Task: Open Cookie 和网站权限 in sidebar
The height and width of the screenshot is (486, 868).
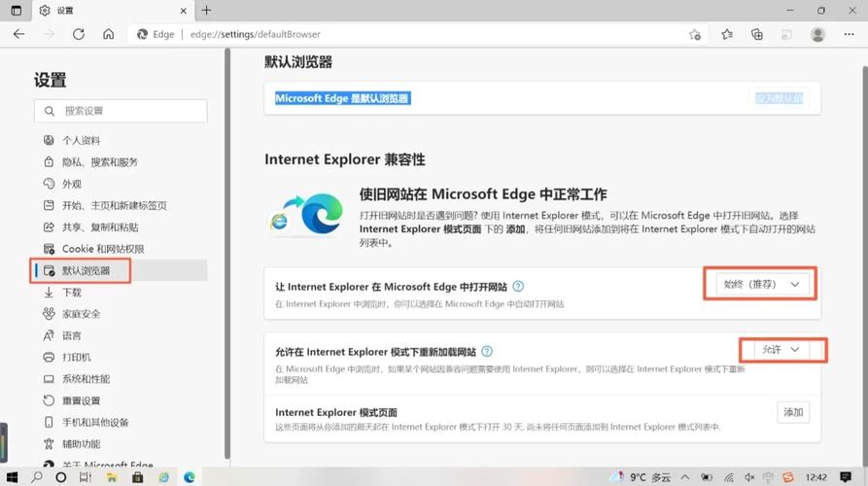Action: click(x=102, y=249)
